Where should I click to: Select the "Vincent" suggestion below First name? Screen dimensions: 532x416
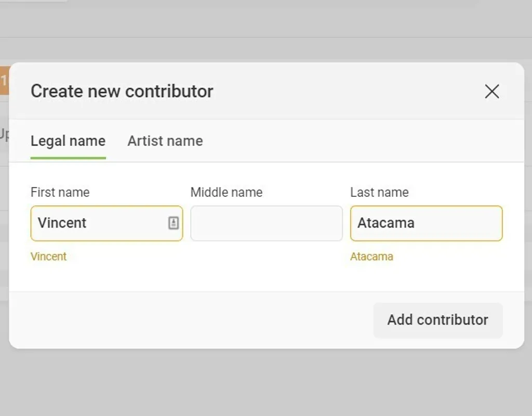click(x=48, y=256)
